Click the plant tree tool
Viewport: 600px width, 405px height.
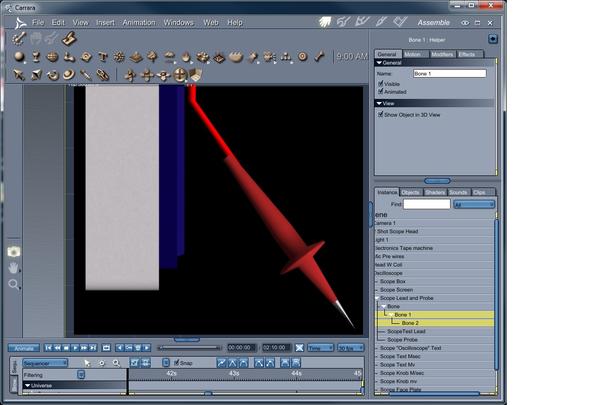click(152, 57)
